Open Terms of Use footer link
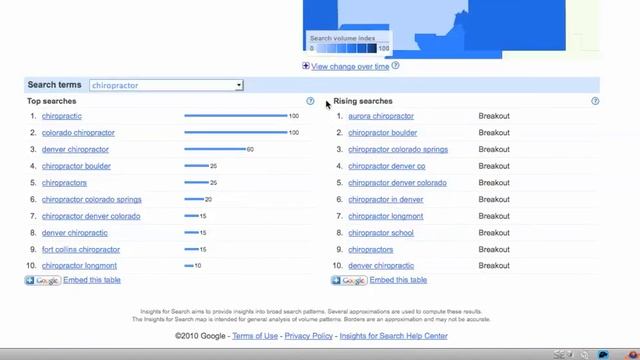The image size is (640, 360). (x=255, y=336)
